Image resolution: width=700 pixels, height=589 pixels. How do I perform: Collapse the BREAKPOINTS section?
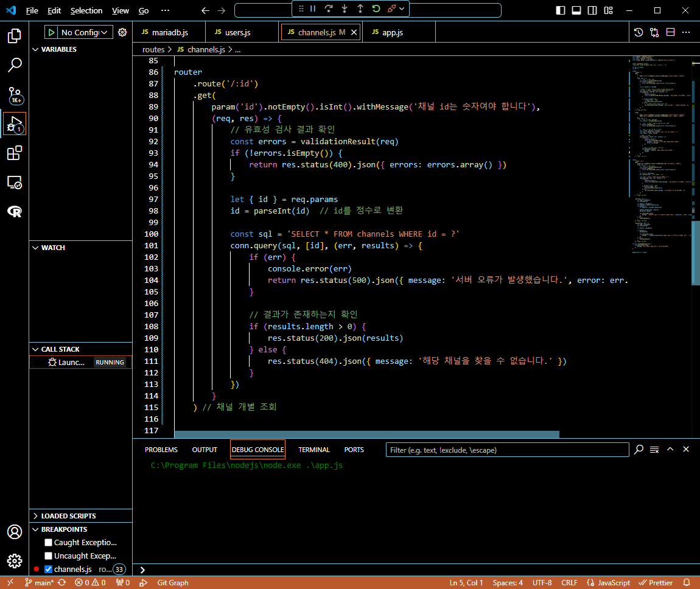coord(80,529)
